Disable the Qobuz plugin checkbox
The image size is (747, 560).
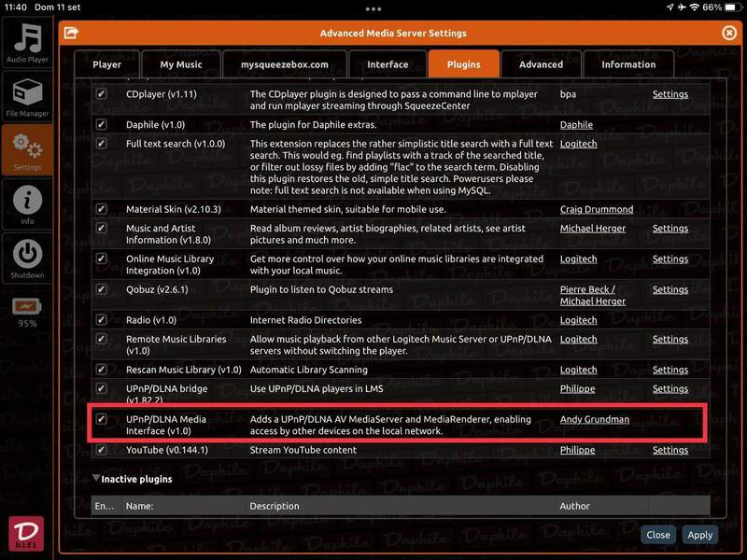point(102,289)
